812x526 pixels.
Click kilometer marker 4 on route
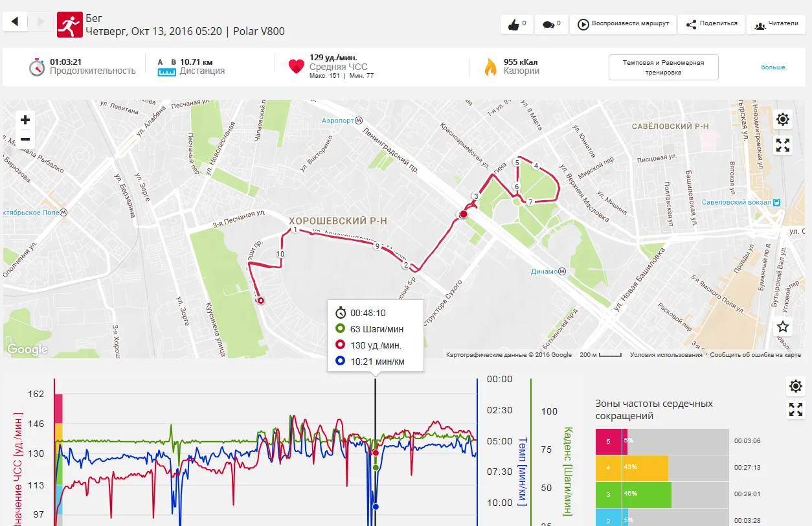click(x=536, y=166)
